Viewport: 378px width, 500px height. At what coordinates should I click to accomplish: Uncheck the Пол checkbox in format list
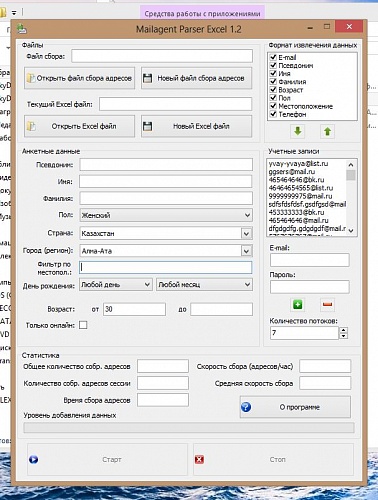coord(273,98)
